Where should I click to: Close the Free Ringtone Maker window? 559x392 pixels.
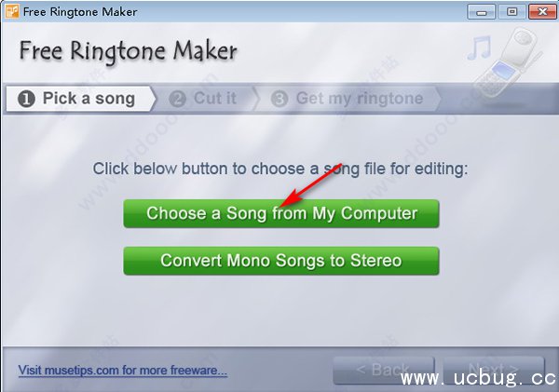click(x=542, y=12)
